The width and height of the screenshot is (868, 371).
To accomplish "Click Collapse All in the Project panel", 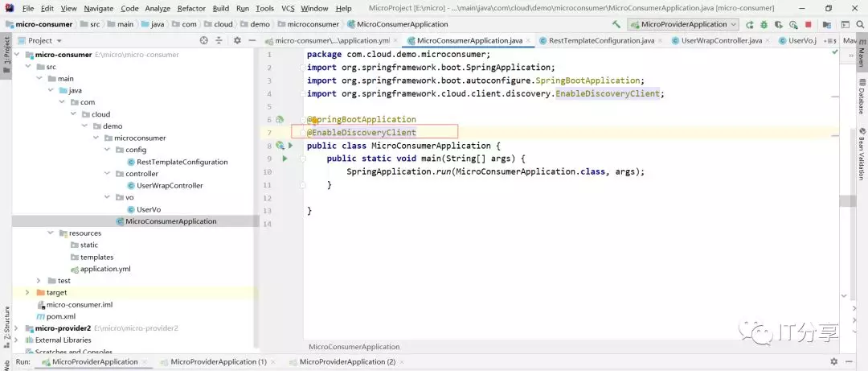I will click(x=219, y=40).
